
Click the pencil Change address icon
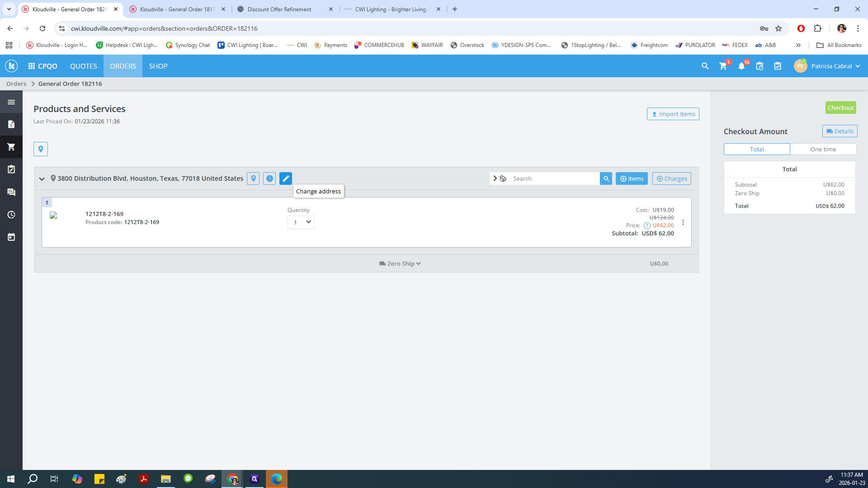(285, 178)
